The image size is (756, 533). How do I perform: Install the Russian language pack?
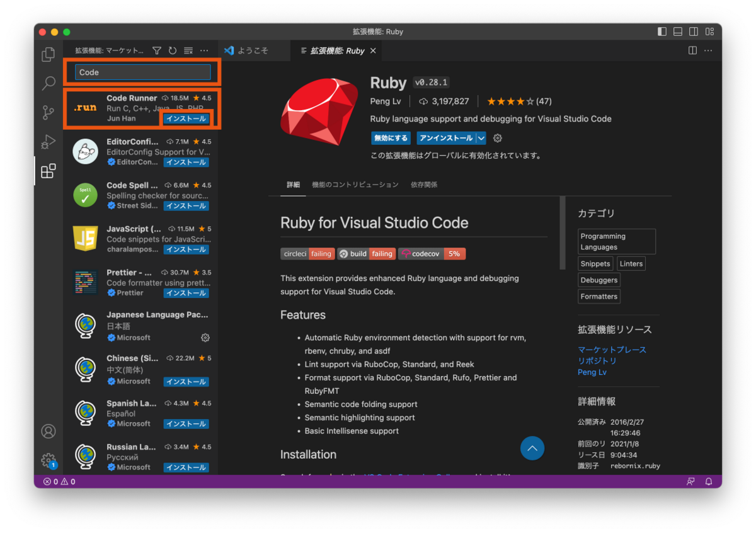(186, 467)
